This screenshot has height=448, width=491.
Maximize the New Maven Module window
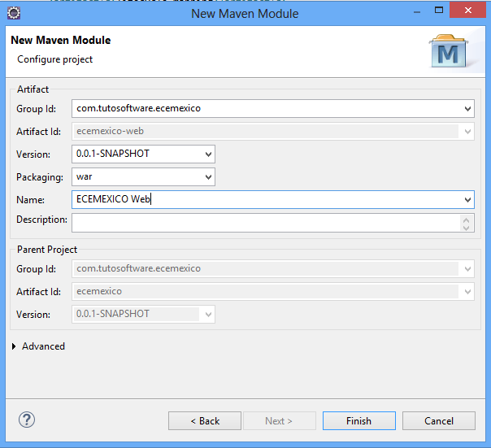439,11
